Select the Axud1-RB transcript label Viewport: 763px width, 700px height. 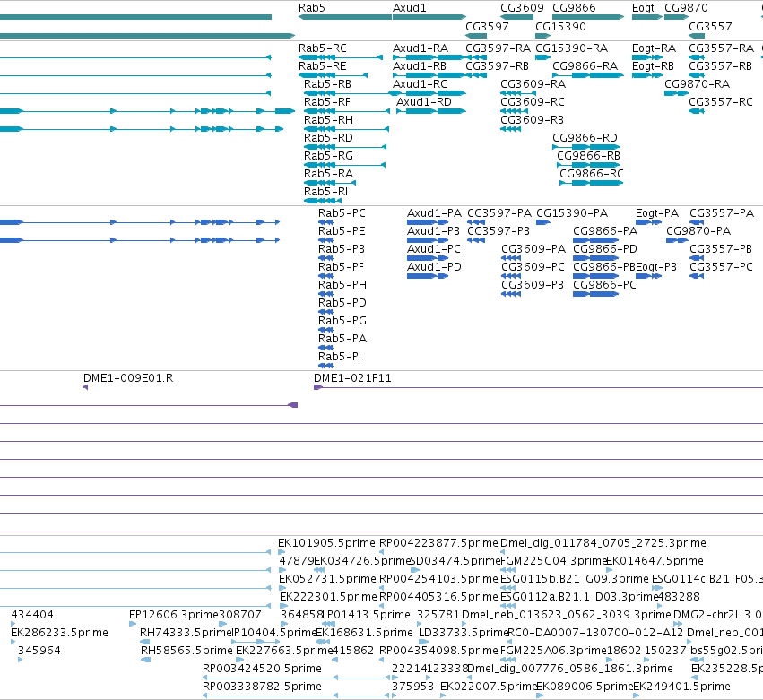click(x=420, y=66)
